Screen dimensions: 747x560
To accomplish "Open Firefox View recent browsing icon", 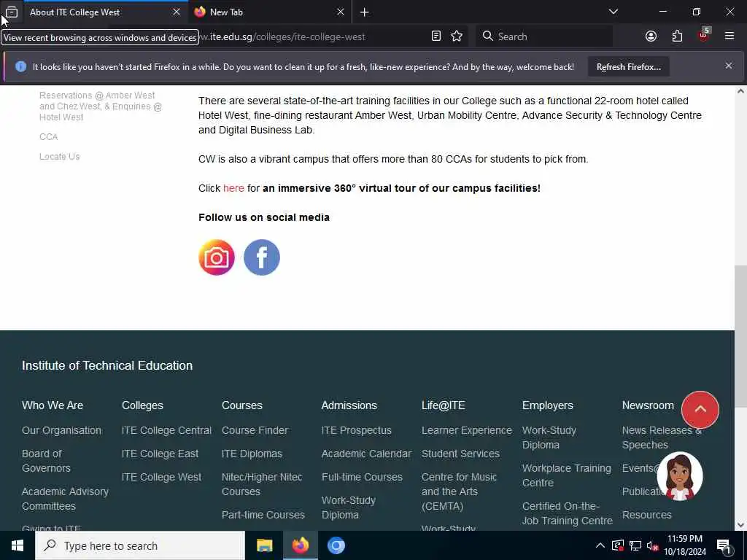I will (12, 12).
